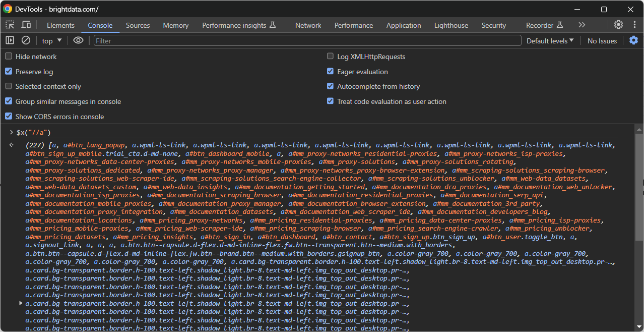Close the Console settings blue gear icon

[x=633, y=40]
